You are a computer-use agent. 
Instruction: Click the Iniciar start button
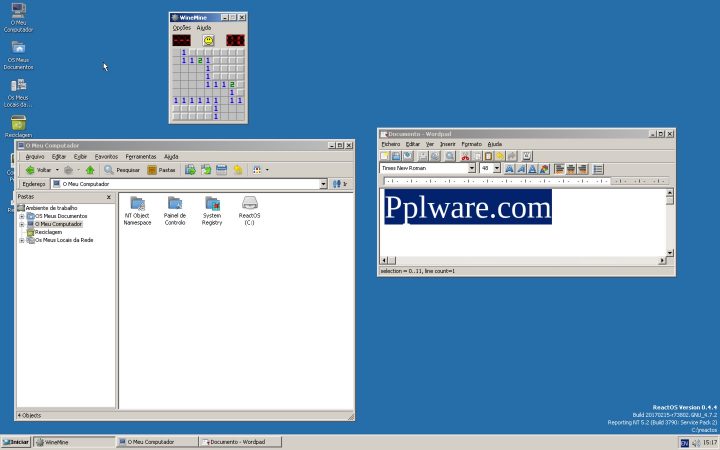click(x=15, y=441)
